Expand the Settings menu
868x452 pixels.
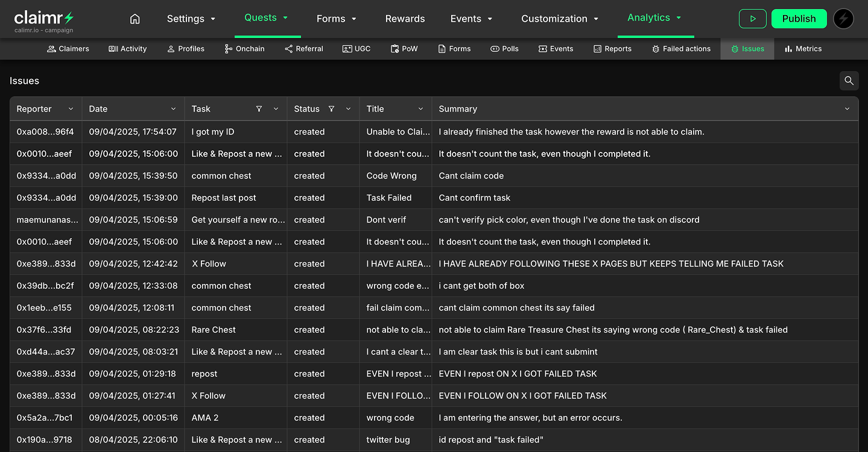click(x=191, y=19)
